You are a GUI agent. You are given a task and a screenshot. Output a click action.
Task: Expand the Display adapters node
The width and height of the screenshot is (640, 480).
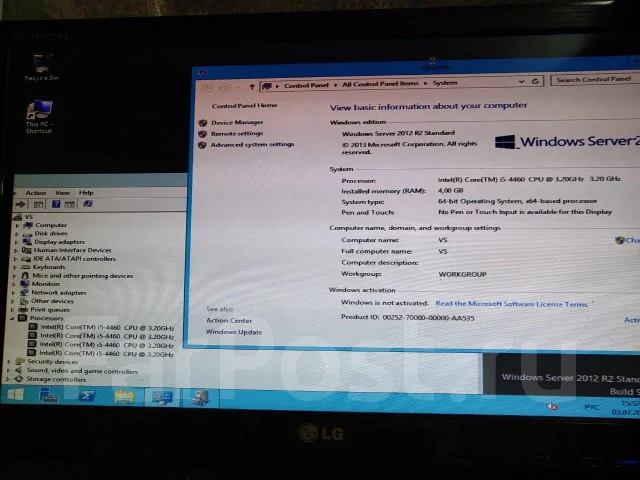(x=17, y=242)
